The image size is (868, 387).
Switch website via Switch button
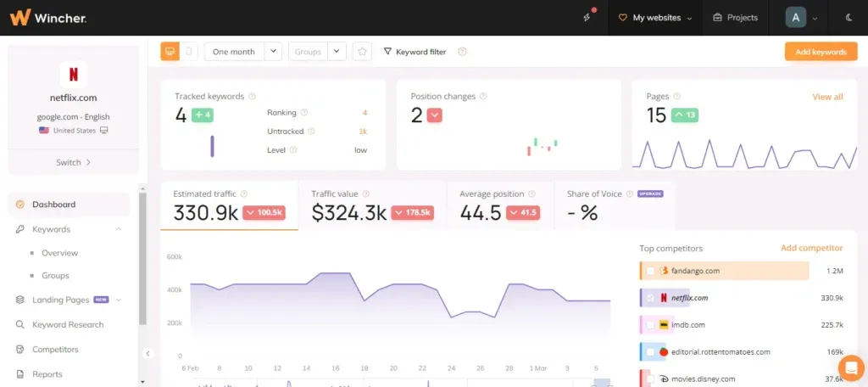click(73, 162)
